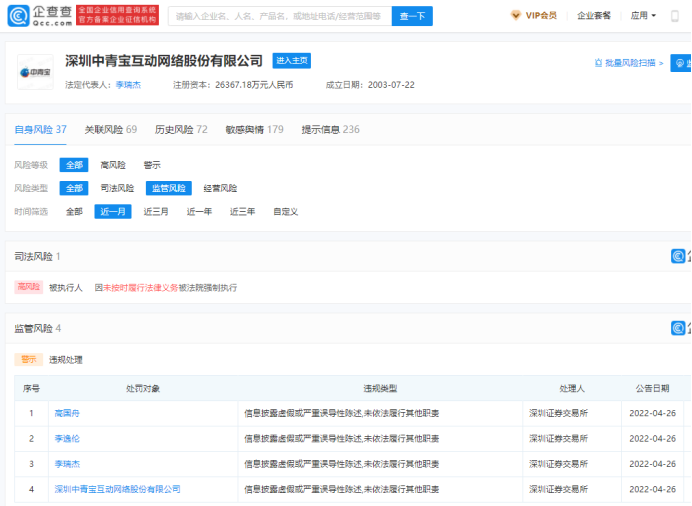The height and width of the screenshot is (506, 692).
Task: Select 高风险 risk level filter
Action: 113,165
